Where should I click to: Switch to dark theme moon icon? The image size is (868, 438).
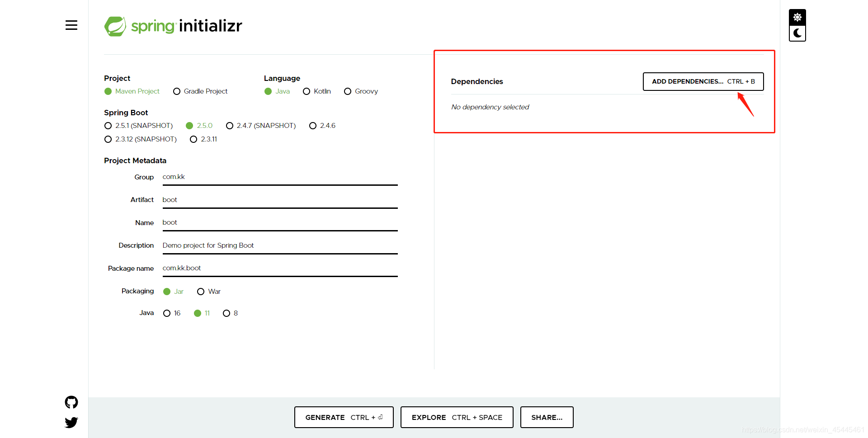(797, 33)
